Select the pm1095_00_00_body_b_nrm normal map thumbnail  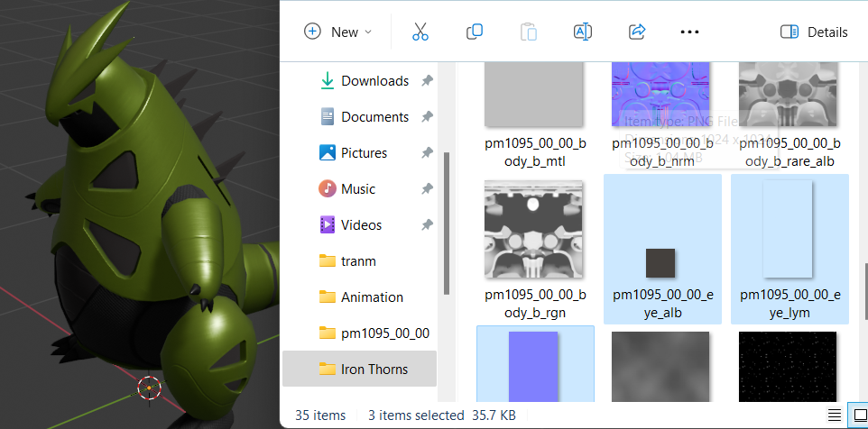(x=661, y=95)
